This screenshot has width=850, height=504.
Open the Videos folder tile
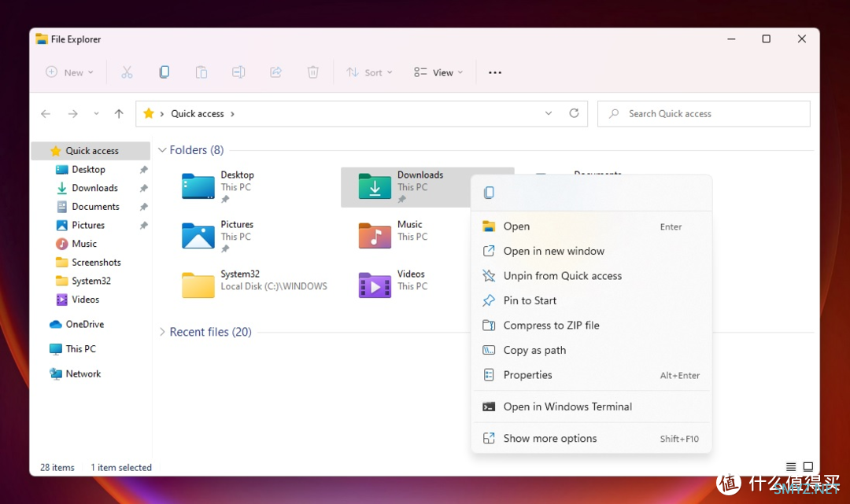(405, 286)
